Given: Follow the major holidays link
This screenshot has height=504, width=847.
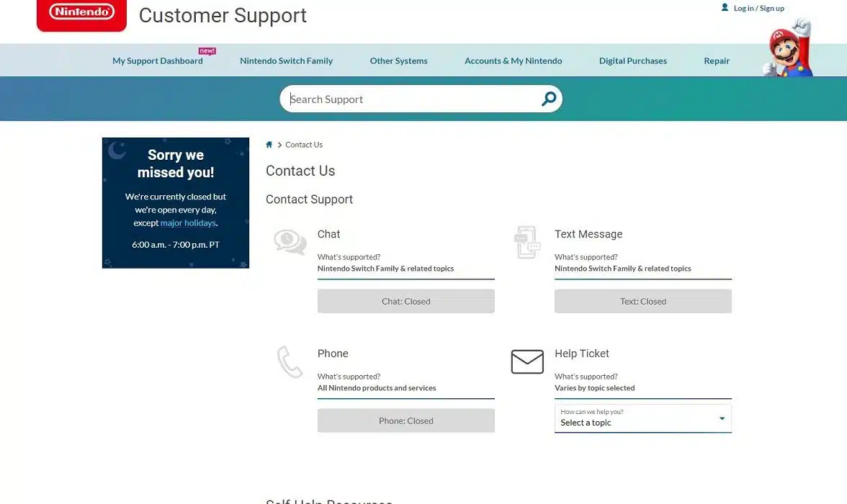Looking at the screenshot, I should (188, 223).
